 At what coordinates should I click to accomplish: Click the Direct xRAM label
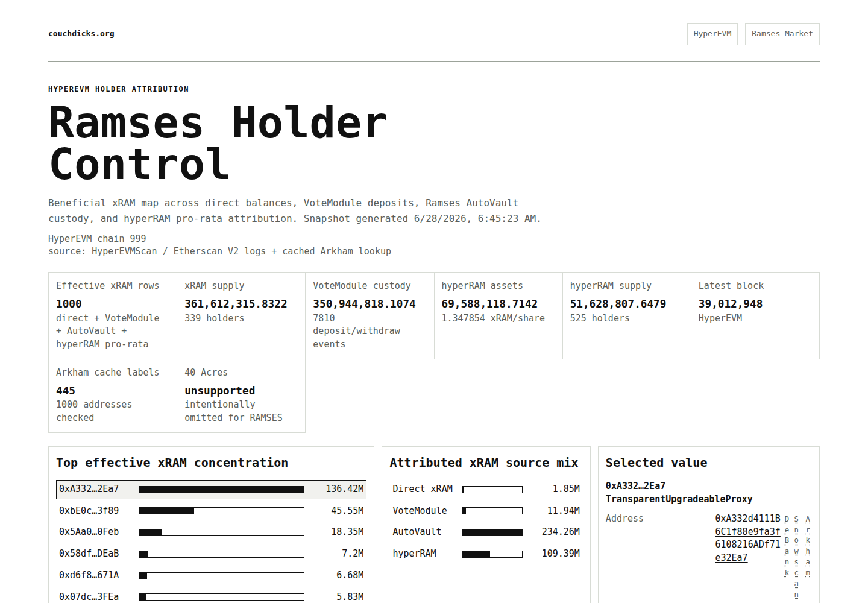pyautogui.click(x=423, y=489)
